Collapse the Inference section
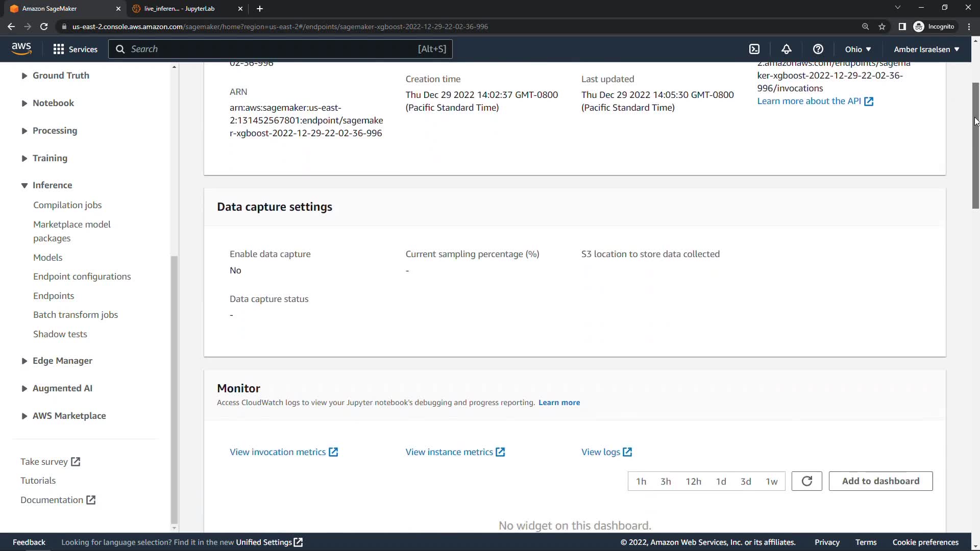The width and height of the screenshot is (980, 551). point(24,185)
